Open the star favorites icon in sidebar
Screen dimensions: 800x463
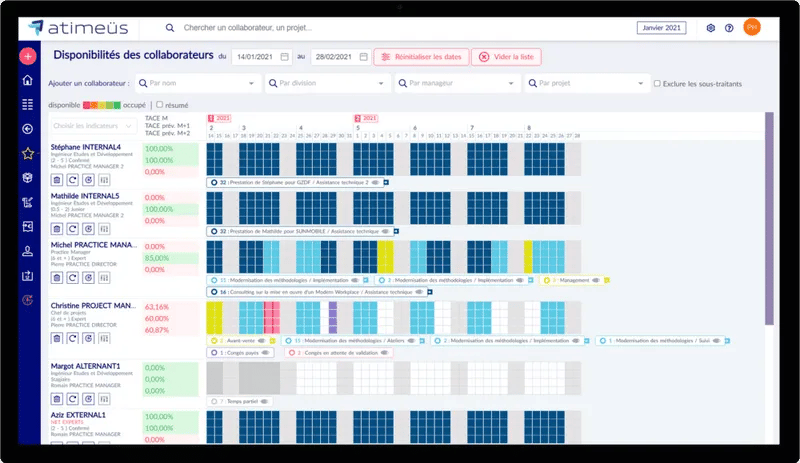pos(28,153)
